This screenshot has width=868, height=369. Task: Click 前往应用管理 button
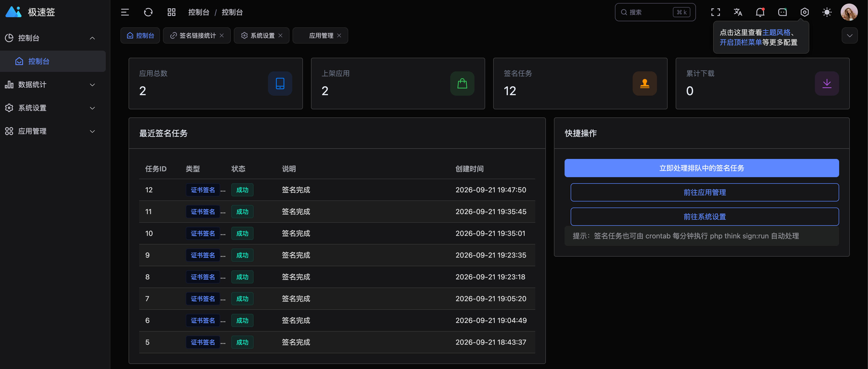point(705,192)
